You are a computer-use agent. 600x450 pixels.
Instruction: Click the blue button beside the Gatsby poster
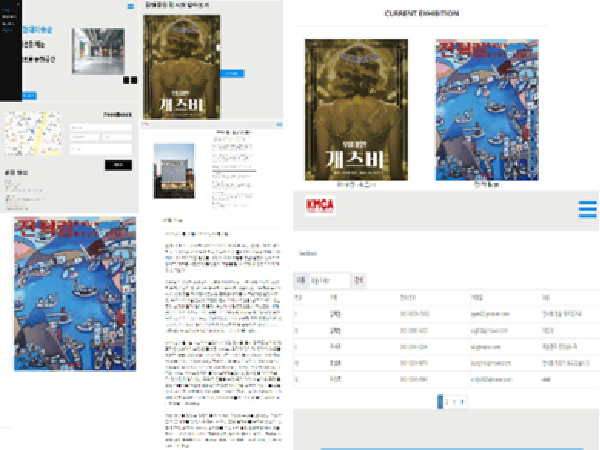point(232,73)
